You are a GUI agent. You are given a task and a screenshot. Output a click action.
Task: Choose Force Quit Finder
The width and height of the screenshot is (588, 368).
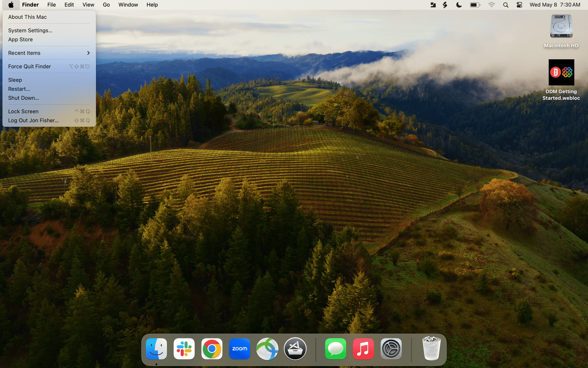[x=29, y=66]
